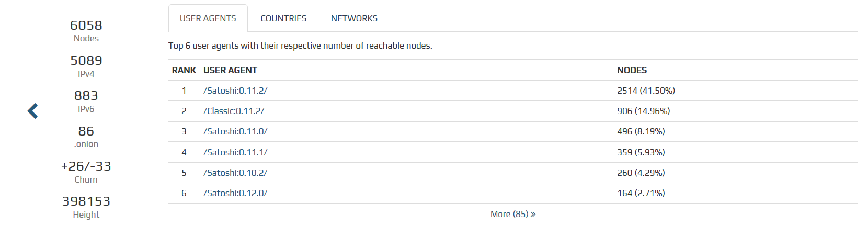Screen dimensions: 868x237
Task: Click the User Agent column header
Action: pyautogui.click(x=230, y=70)
